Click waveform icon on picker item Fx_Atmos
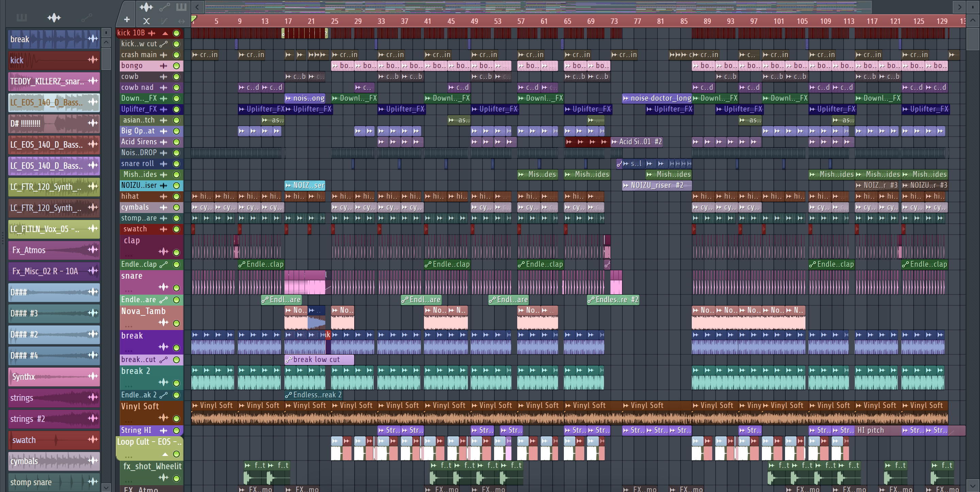 [x=93, y=250]
